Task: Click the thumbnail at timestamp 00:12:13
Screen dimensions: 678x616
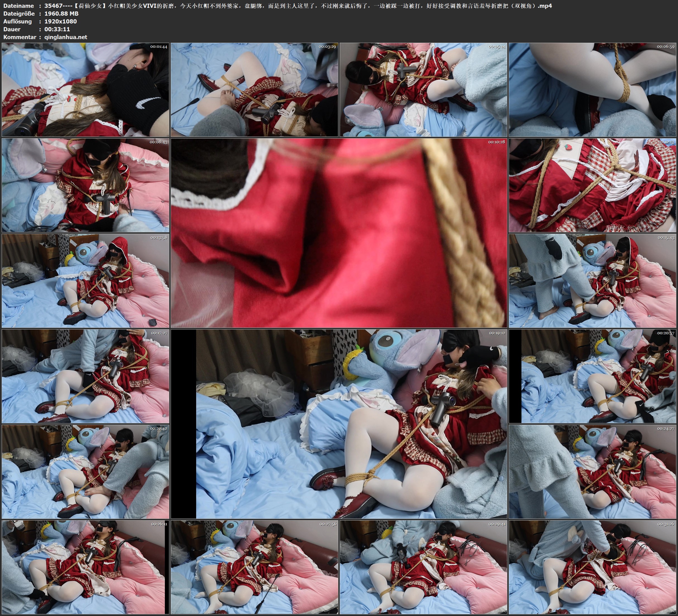Action: click(592, 185)
